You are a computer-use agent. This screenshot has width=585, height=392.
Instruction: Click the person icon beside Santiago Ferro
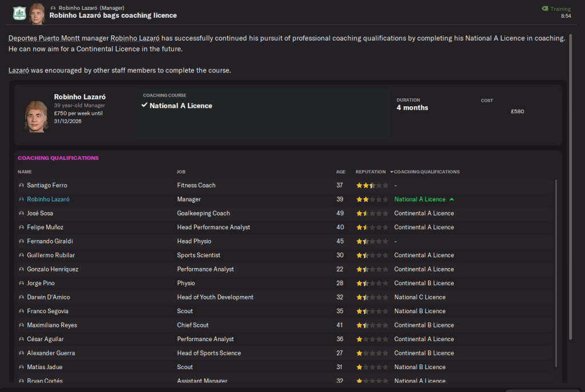pos(22,186)
